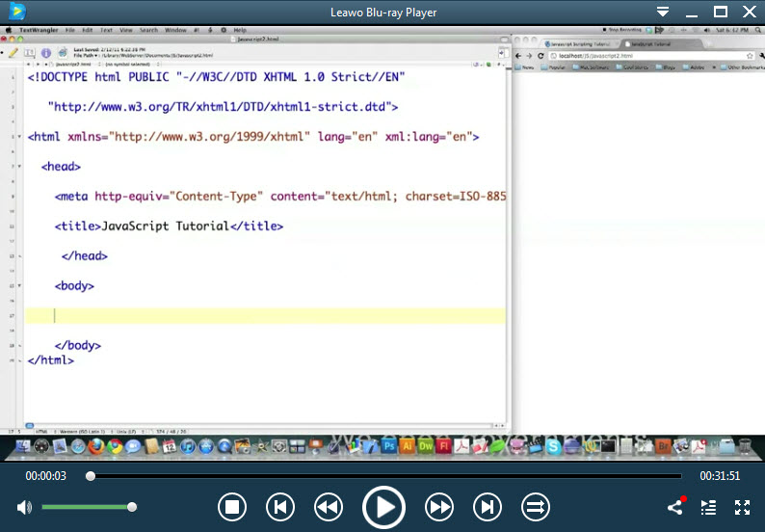Click the closing </html> tag line
Viewport: 765px width, 532px height.
coord(51,360)
